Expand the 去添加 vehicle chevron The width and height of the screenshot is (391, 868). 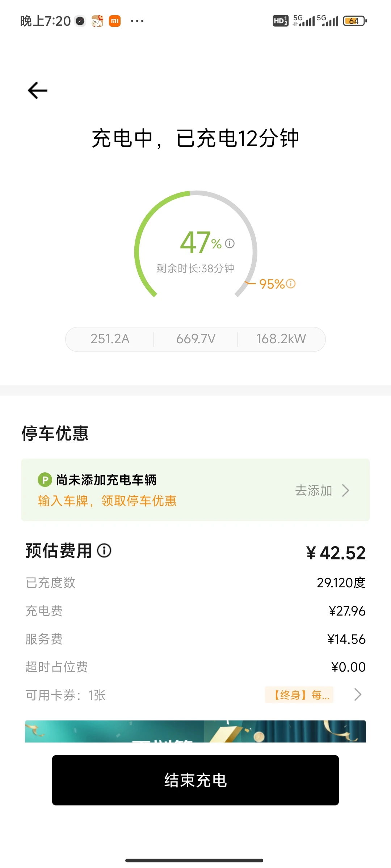click(346, 490)
